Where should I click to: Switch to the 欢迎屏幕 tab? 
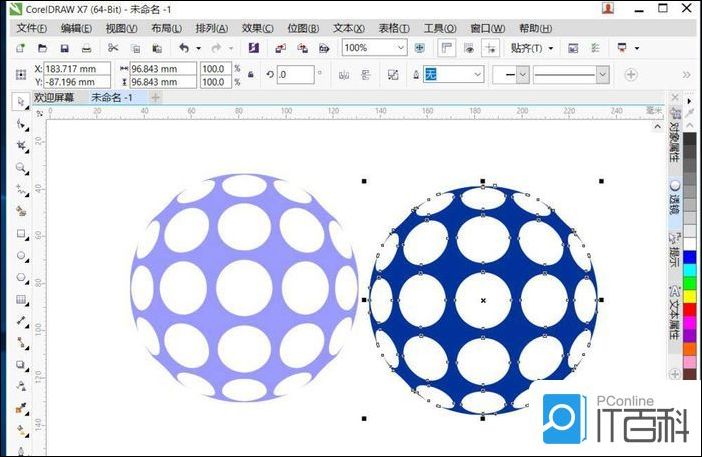click(54, 97)
